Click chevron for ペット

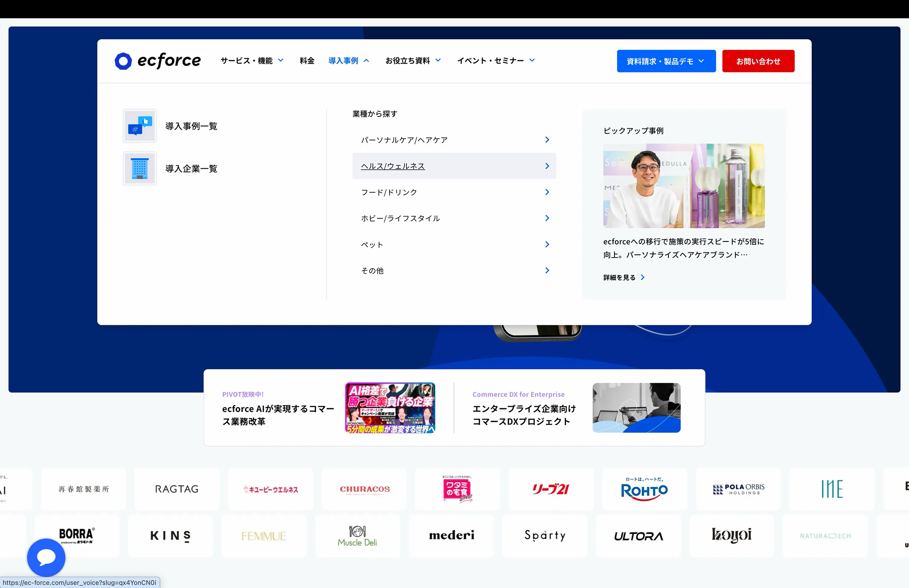pyautogui.click(x=547, y=244)
